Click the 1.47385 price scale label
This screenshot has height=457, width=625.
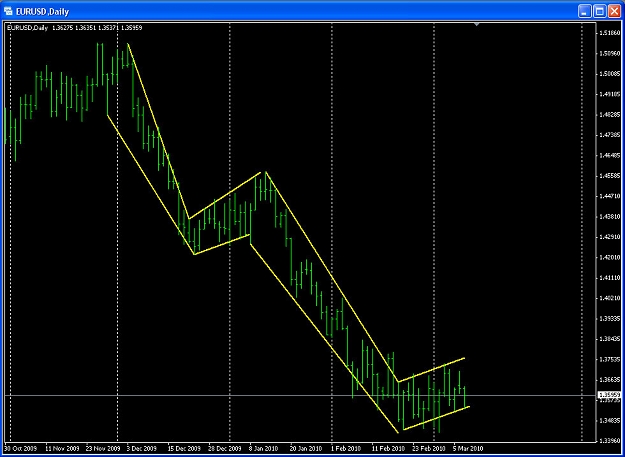(609, 135)
